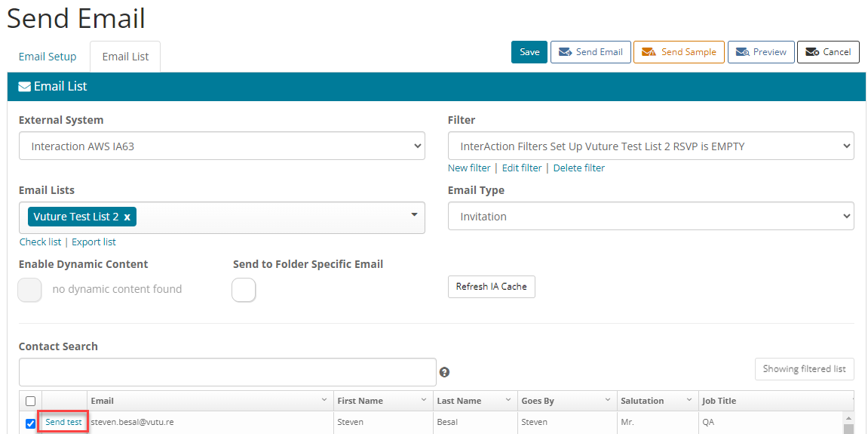Open the Goes By column menu arrow

[x=607, y=399]
